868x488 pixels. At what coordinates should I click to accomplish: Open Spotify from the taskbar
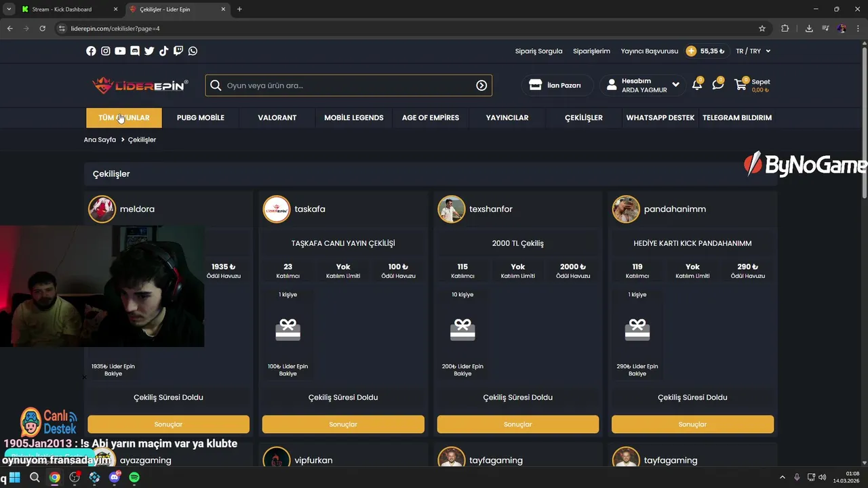coord(134,477)
